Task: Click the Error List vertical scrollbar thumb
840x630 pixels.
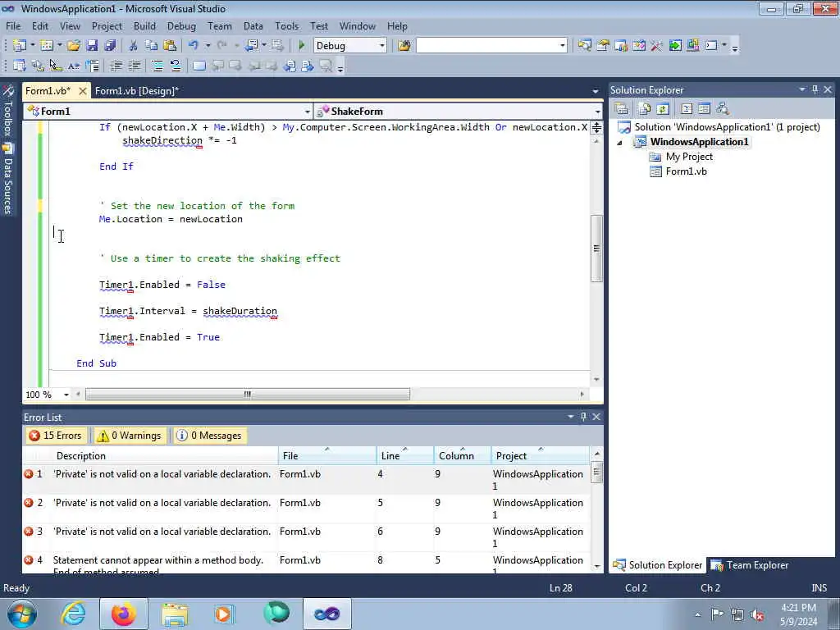Action: 596,472
